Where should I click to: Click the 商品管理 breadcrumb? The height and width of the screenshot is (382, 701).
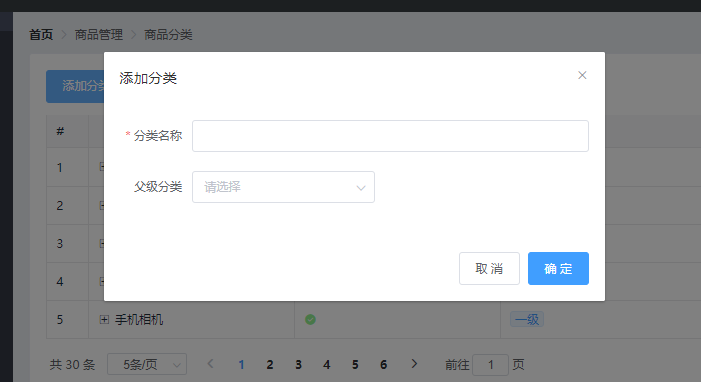[x=99, y=35]
